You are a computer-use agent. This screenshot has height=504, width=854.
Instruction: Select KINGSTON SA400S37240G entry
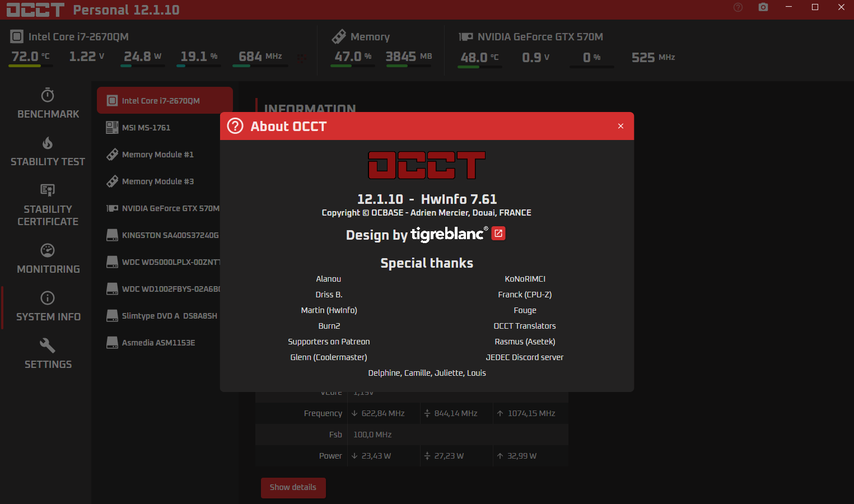[x=158, y=235]
